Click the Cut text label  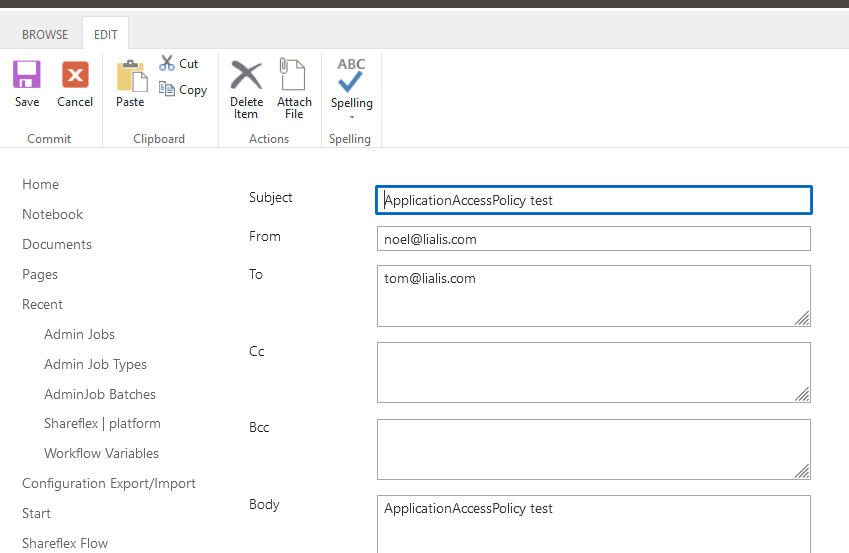pyautogui.click(x=188, y=64)
